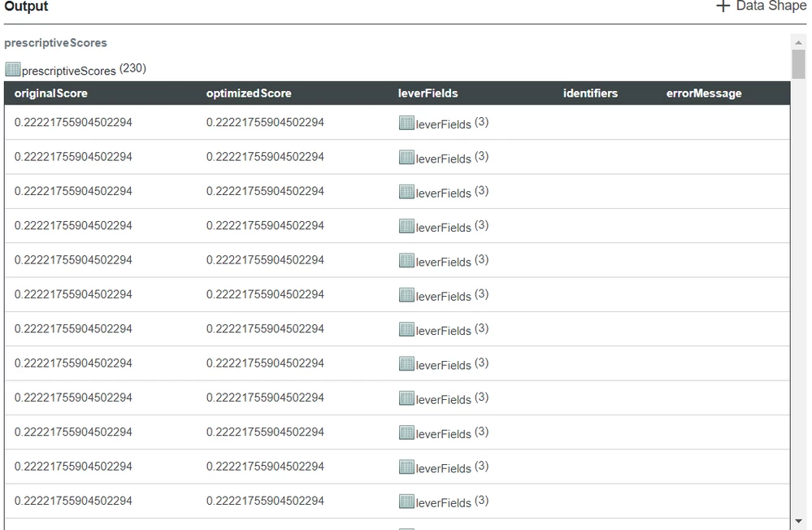Click leverFields table icon in second row
Image resolution: width=812 pixels, height=530 pixels.
coord(406,157)
